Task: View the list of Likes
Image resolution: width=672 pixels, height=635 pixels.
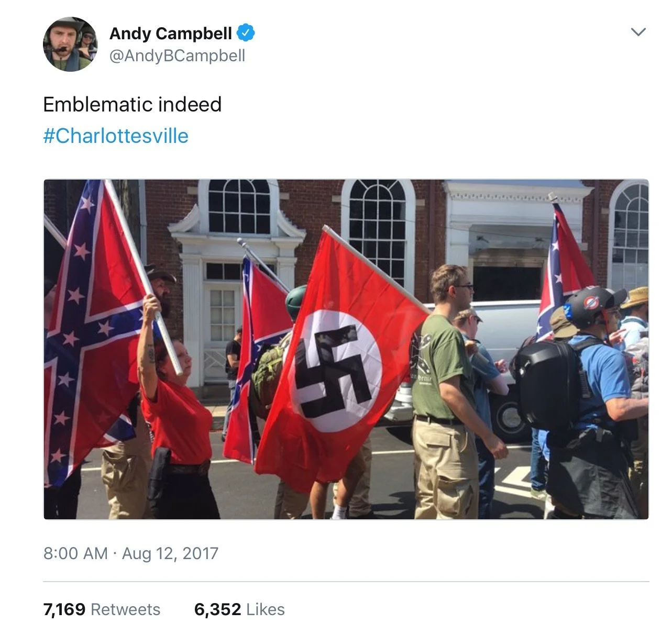Action: coord(265,609)
